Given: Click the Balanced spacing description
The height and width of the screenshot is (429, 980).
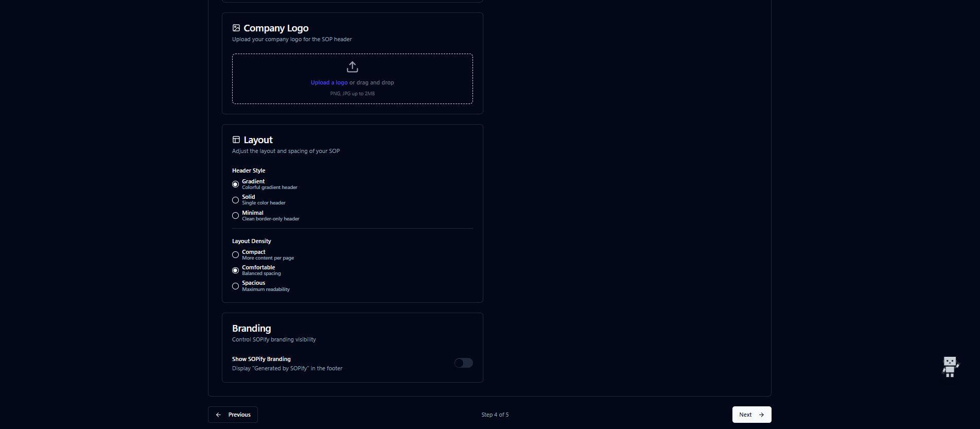Looking at the screenshot, I should [261, 273].
